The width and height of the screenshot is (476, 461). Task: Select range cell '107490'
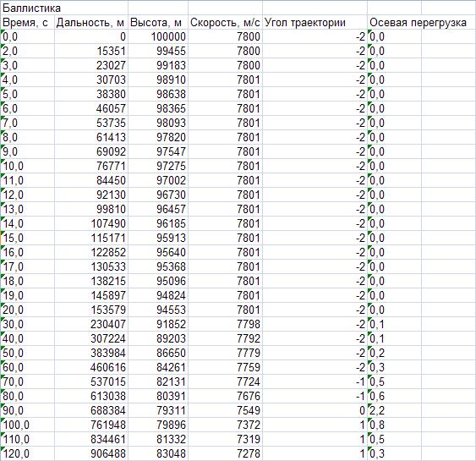coord(91,224)
